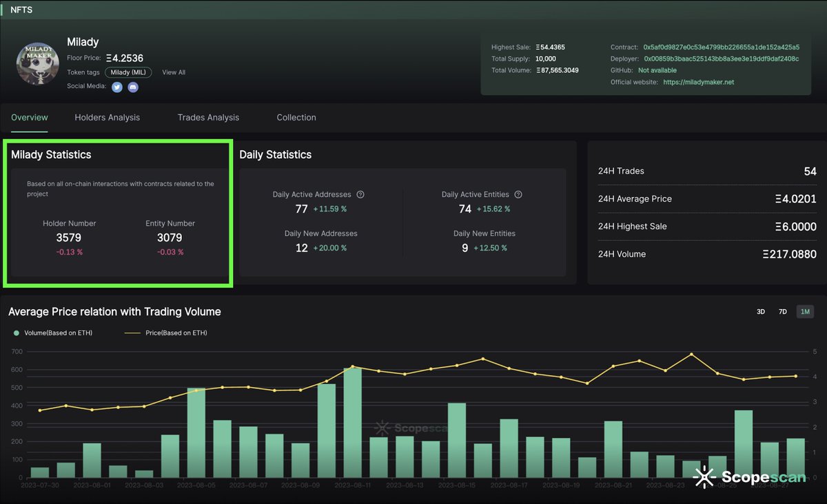Image resolution: width=827 pixels, height=504 pixels.
Task: Open the Milady Discord social link
Action: pyautogui.click(x=133, y=87)
